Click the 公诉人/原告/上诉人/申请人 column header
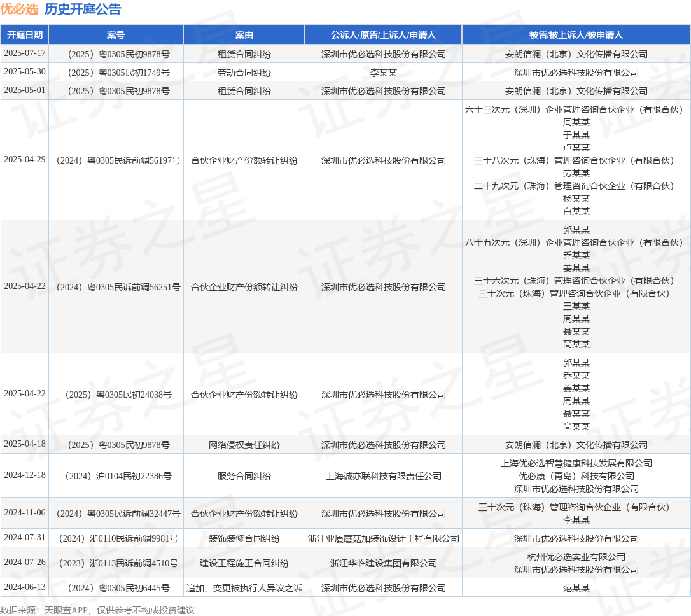Screen dimensions: 691x616 [x=384, y=35]
